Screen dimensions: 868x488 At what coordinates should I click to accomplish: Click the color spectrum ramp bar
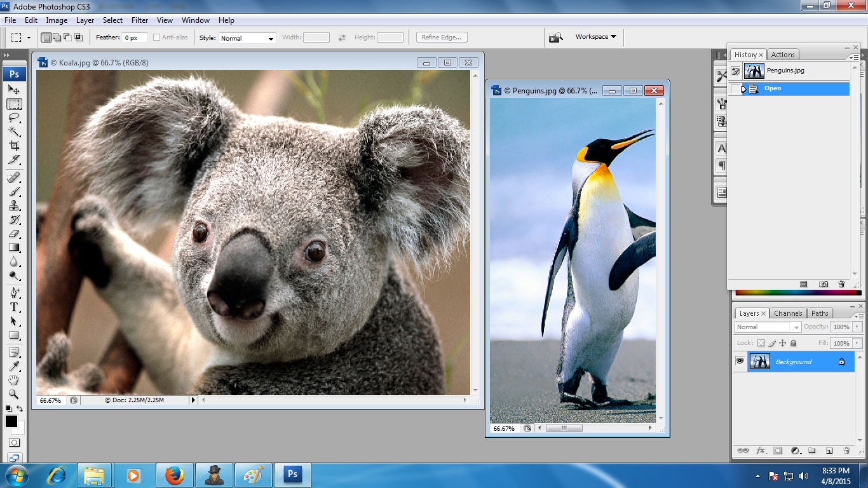pos(798,292)
